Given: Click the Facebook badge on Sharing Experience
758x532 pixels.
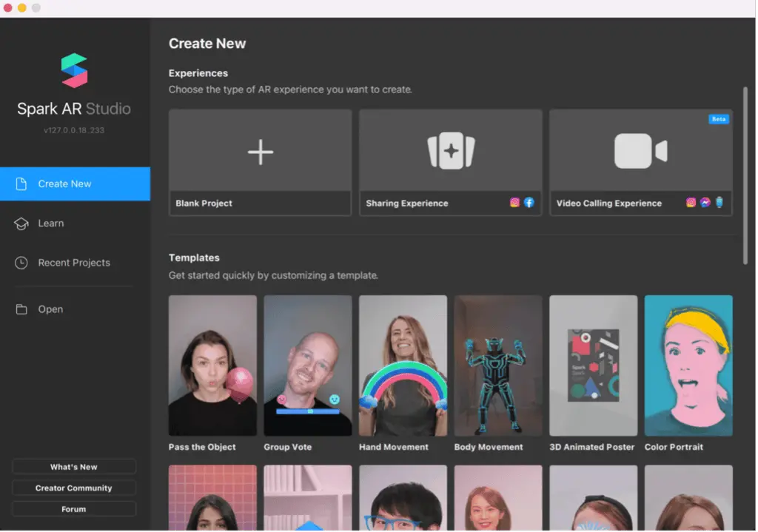Looking at the screenshot, I should pyautogui.click(x=529, y=202).
